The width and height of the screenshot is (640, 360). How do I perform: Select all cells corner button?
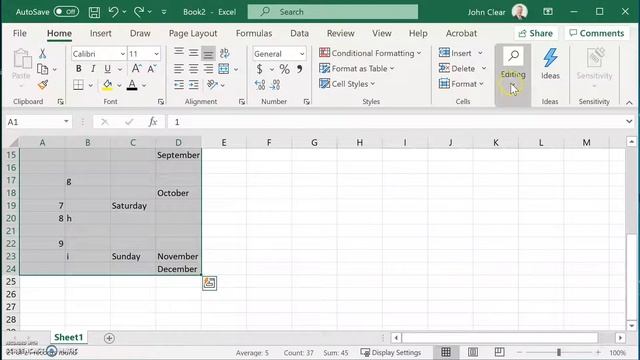(x=13, y=142)
